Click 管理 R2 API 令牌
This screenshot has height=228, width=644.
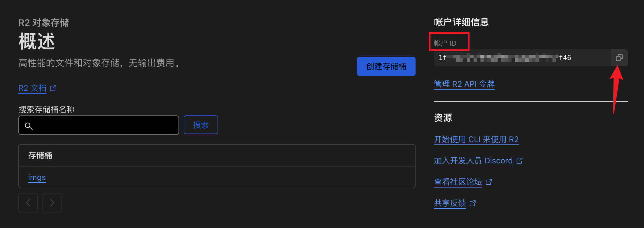(464, 84)
